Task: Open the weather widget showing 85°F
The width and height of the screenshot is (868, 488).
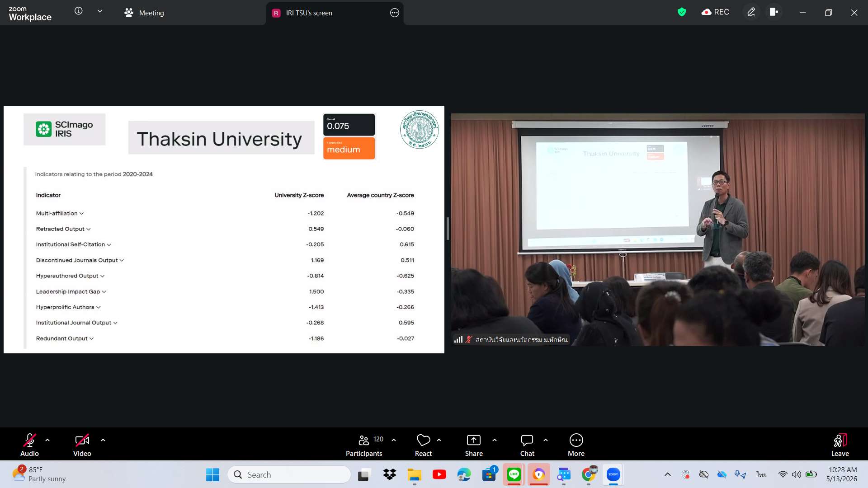Action: pos(40,474)
